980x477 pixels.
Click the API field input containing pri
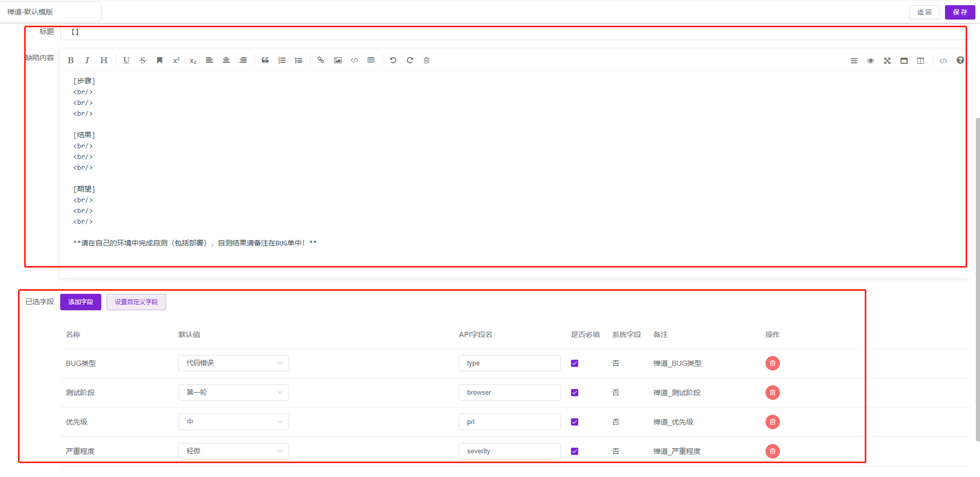click(510, 422)
